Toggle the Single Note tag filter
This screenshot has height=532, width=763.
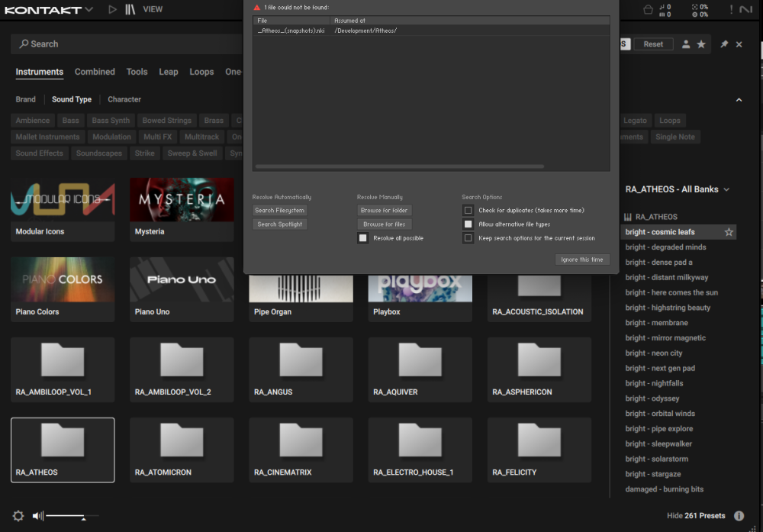(675, 137)
